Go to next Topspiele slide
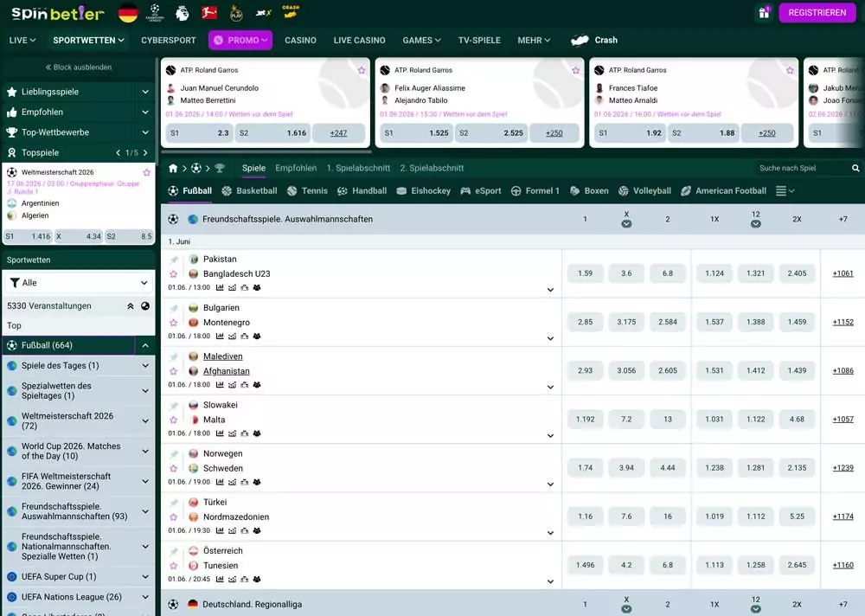Image resolution: width=865 pixels, height=616 pixels. click(x=145, y=152)
